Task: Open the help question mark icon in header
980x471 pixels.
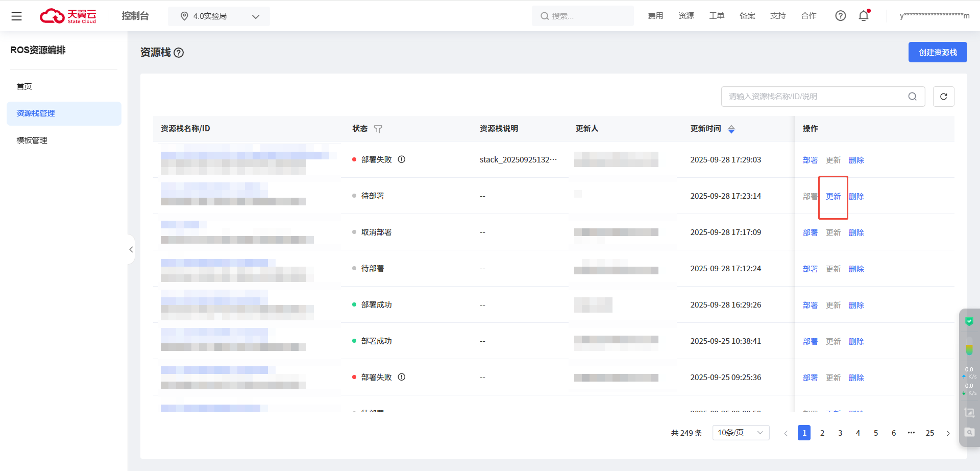Action: 840,16
